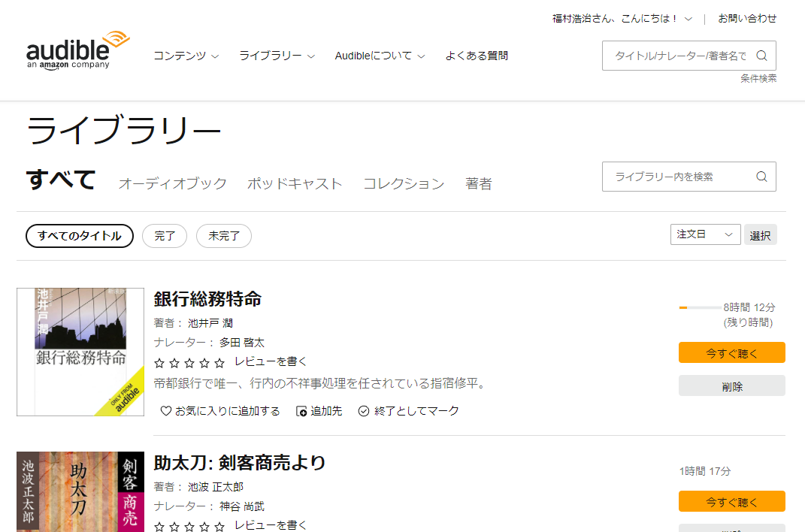Click the 追加先 add-to icon
Screen dimensions: 805x532
click(301, 411)
